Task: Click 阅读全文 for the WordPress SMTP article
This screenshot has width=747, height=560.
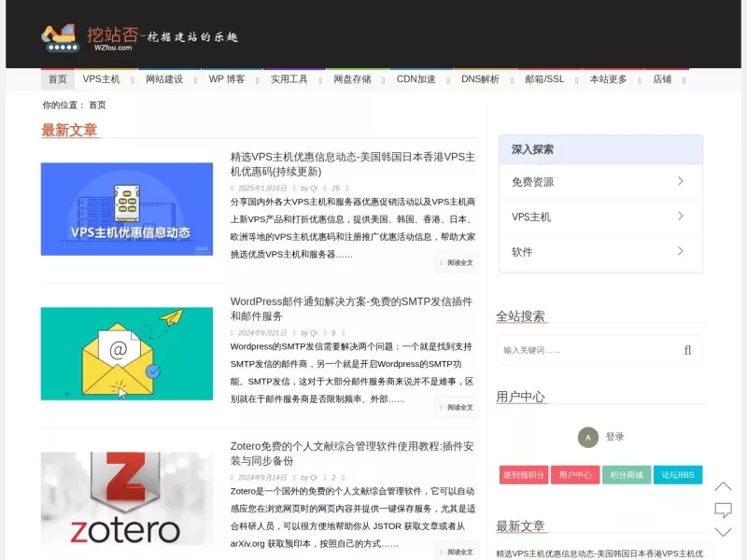Action: [457, 408]
